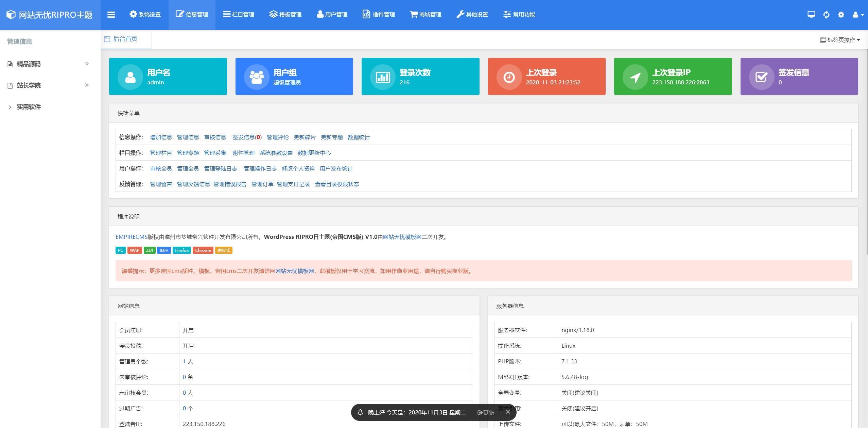Expand the 精品源码 double-chevron
868x428 pixels.
[87, 64]
